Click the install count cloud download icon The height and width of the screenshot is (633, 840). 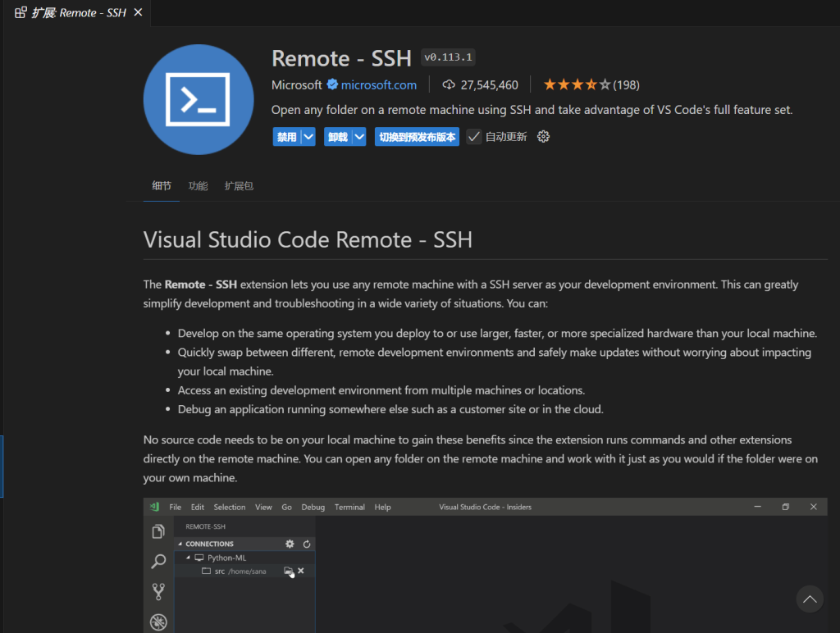(449, 84)
